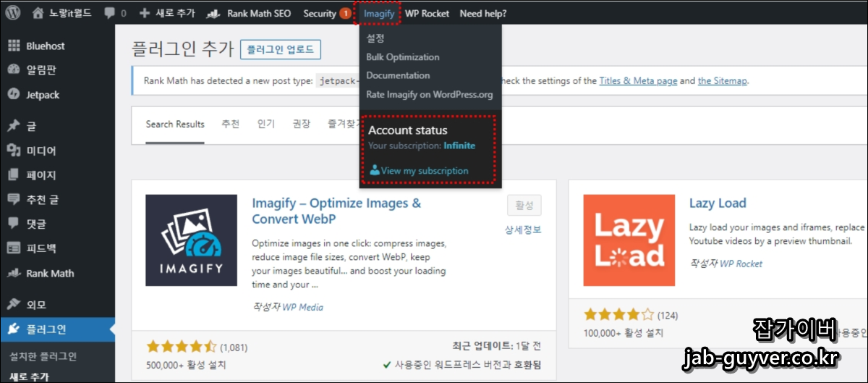Switch to 인기 popular tab
The height and width of the screenshot is (383, 868).
click(x=266, y=125)
